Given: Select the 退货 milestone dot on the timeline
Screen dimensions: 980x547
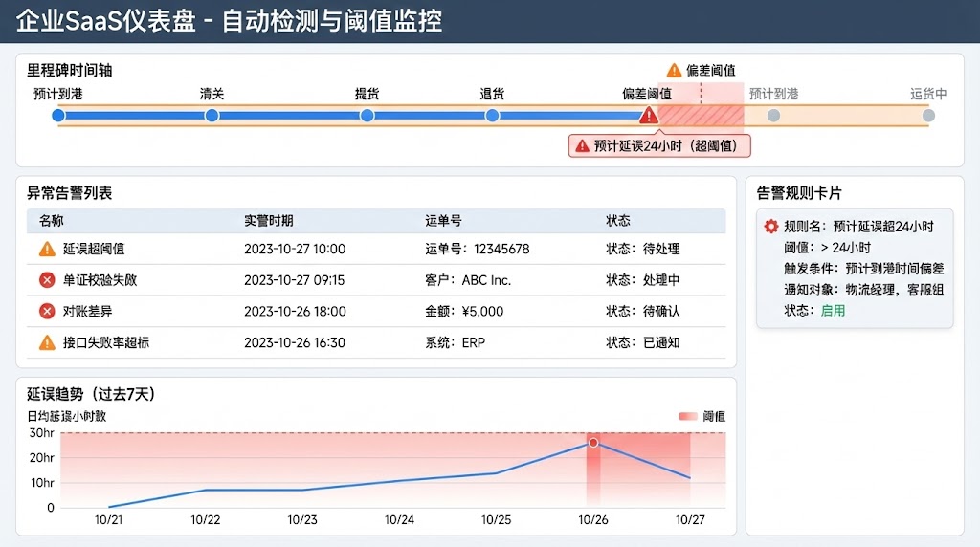Looking at the screenshot, I should (x=492, y=116).
